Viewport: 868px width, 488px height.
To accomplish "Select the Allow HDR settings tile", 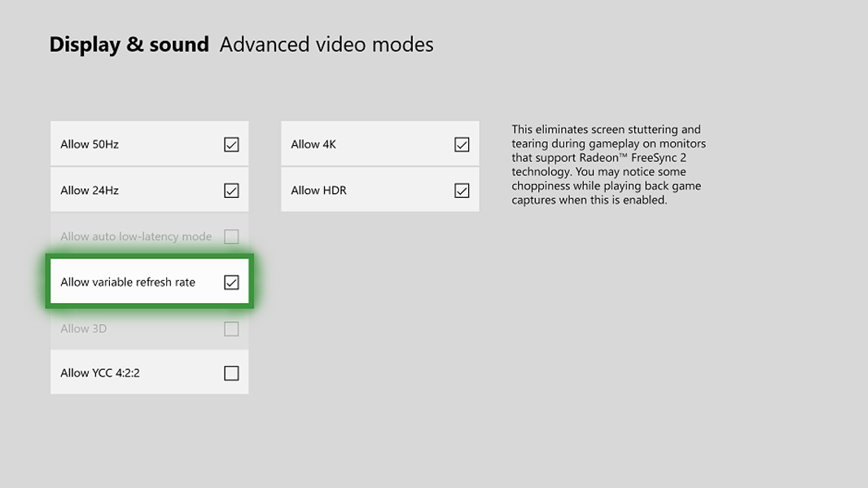I will (x=366, y=189).
